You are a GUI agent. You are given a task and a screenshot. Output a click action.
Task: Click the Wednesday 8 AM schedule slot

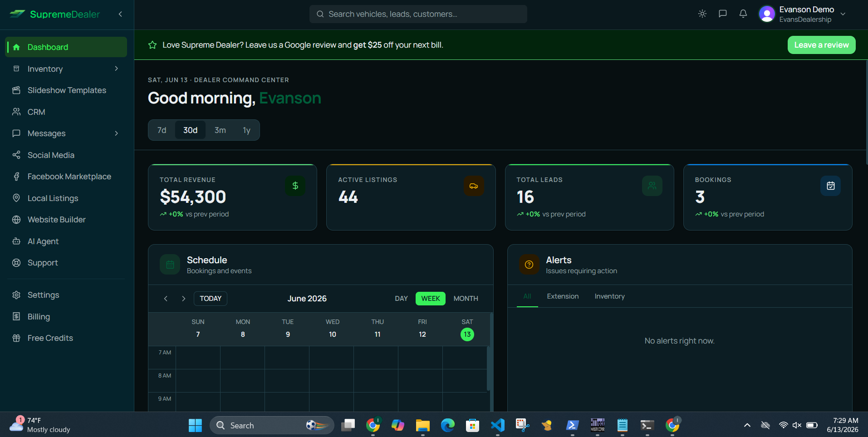click(x=332, y=381)
